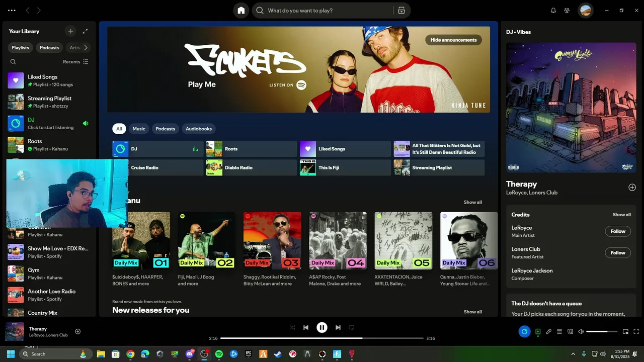Image resolution: width=644 pixels, height=362 pixels.
Task: Open the Browse icon in the search bar
Action: click(x=401, y=11)
